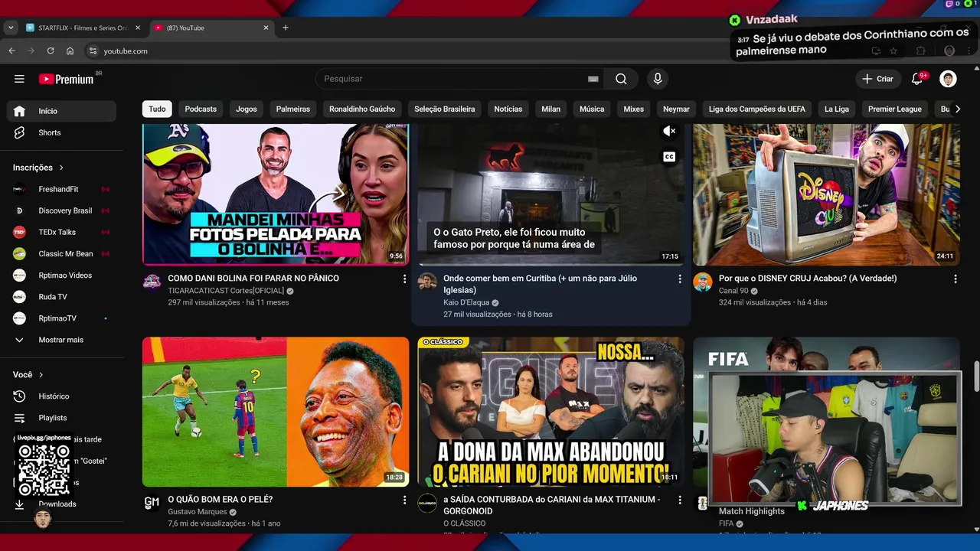
Task: Expand the Inscrições section arrow
Action: (61, 168)
